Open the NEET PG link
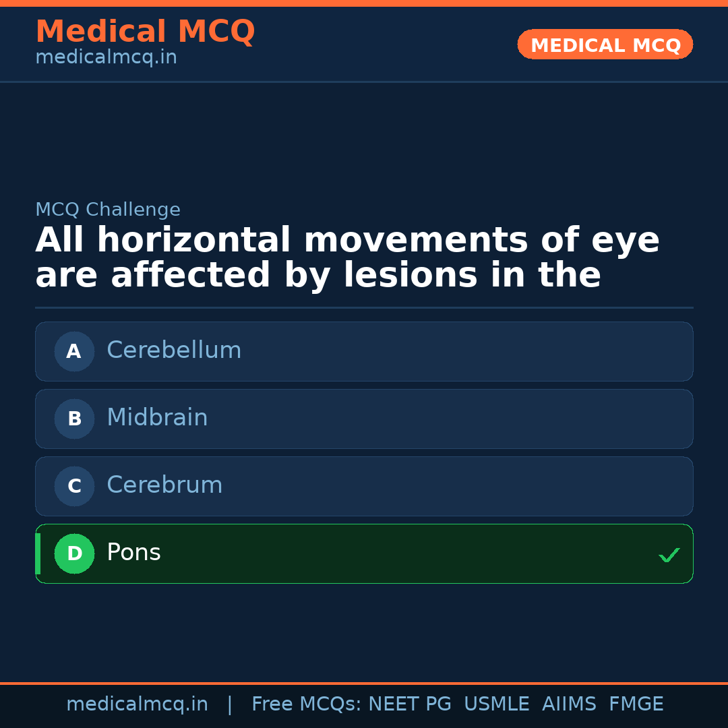Viewport: 728px width, 728px height. (x=409, y=703)
